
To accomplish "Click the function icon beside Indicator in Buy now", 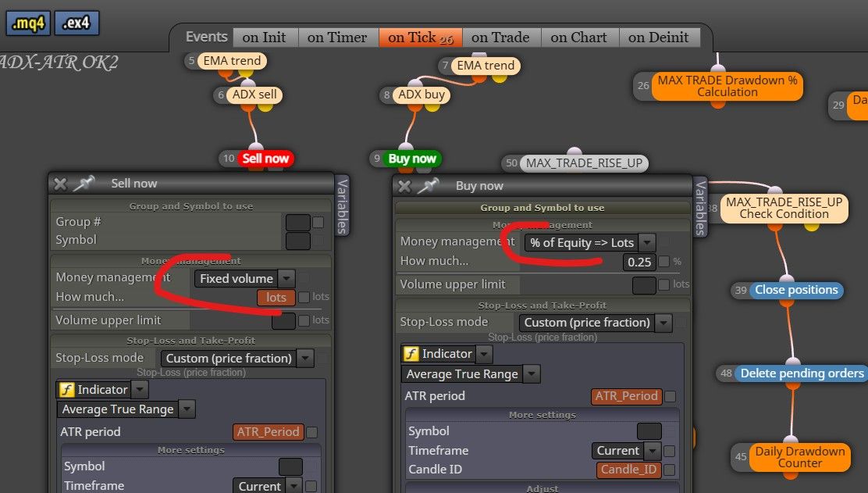I will (x=411, y=354).
